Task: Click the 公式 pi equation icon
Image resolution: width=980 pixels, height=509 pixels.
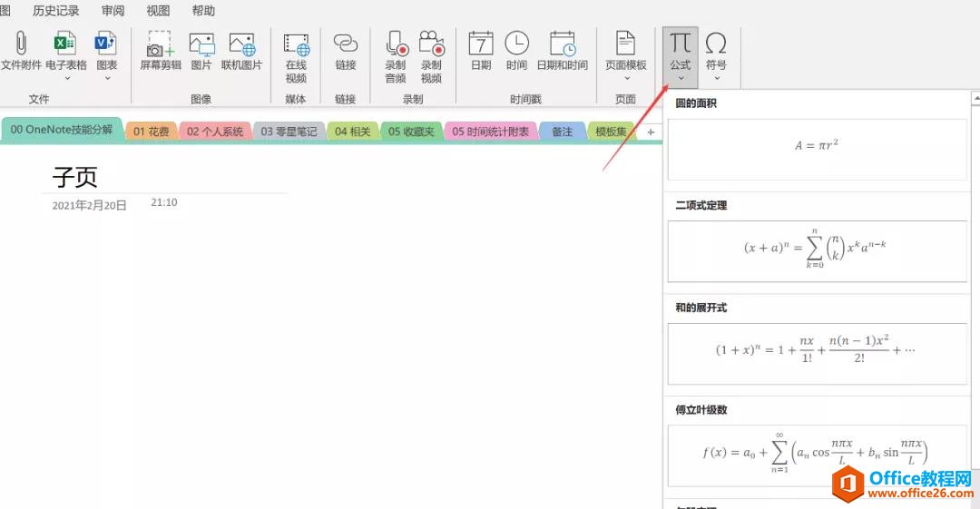Action: 680,44
